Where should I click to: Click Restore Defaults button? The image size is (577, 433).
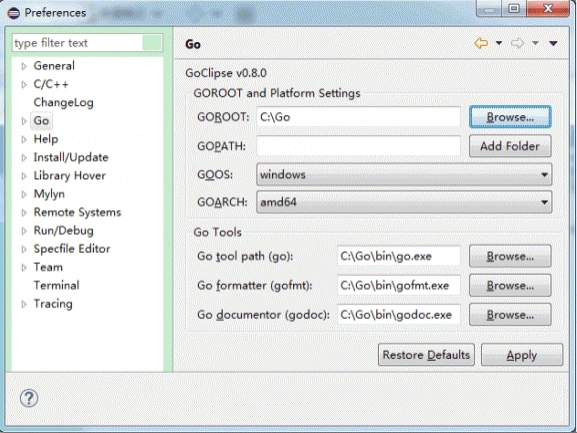pos(426,355)
